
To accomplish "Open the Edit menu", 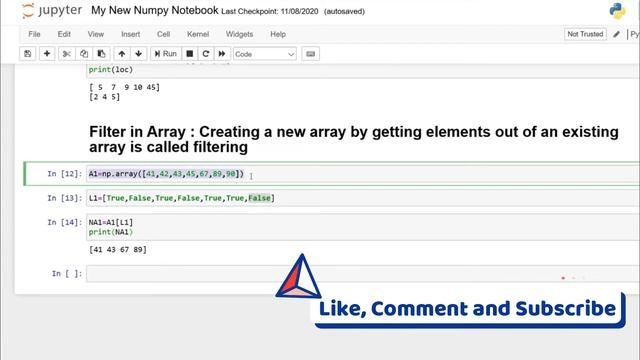I will point(64,34).
